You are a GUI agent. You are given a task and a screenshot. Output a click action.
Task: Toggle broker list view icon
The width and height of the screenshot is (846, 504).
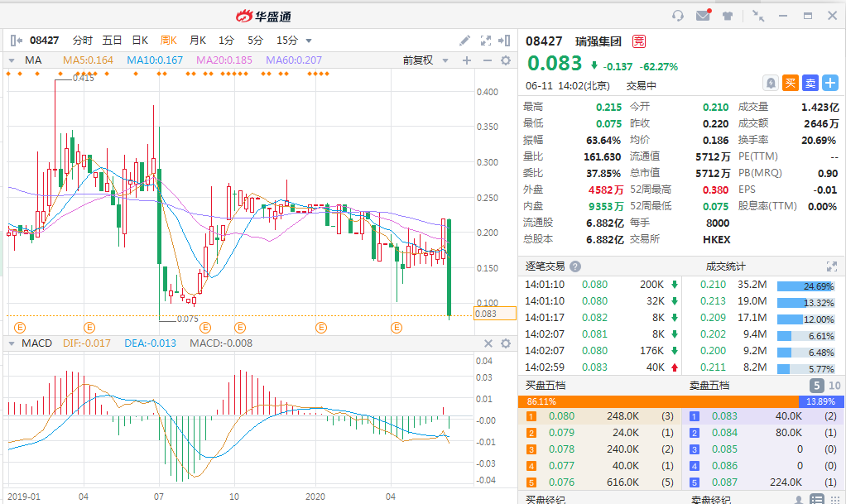pos(817,499)
